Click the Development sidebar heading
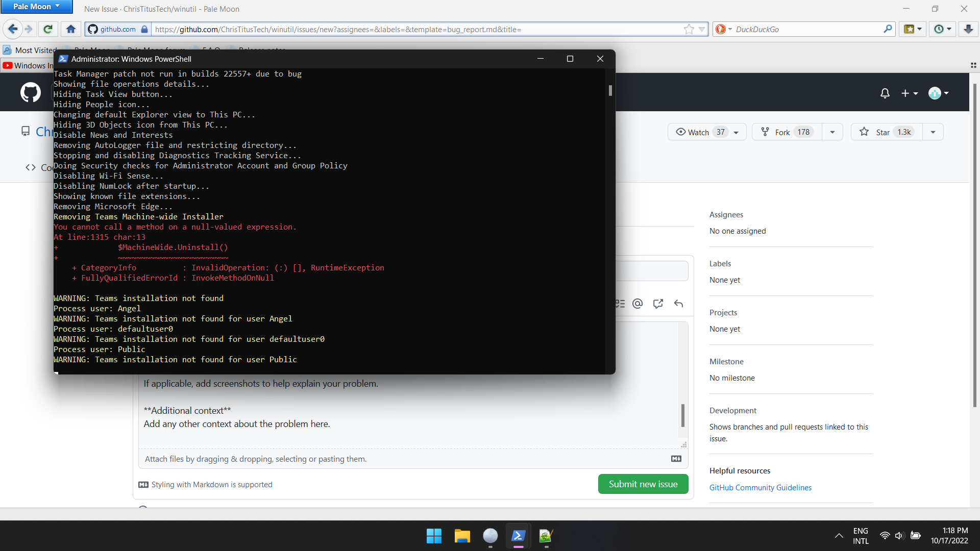Image resolution: width=980 pixels, height=551 pixels. pyautogui.click(x=732, y=411)
